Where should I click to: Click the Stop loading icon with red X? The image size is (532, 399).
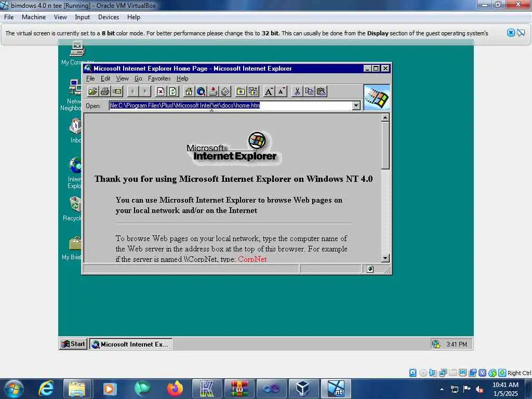click(161, 91)
